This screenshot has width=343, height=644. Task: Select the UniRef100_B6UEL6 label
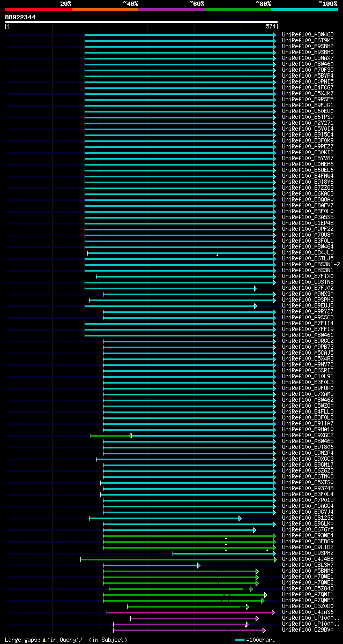[x=308, y=170]
